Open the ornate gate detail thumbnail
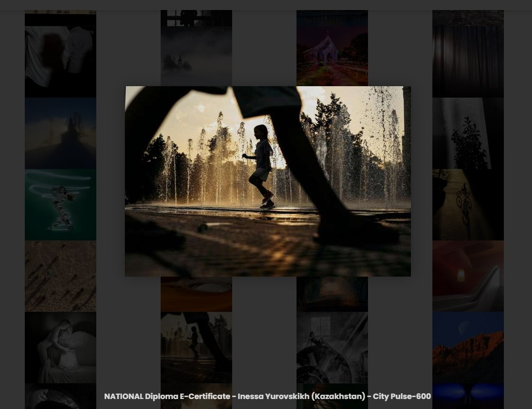532x409 pixels. click(x=468, y=203)
